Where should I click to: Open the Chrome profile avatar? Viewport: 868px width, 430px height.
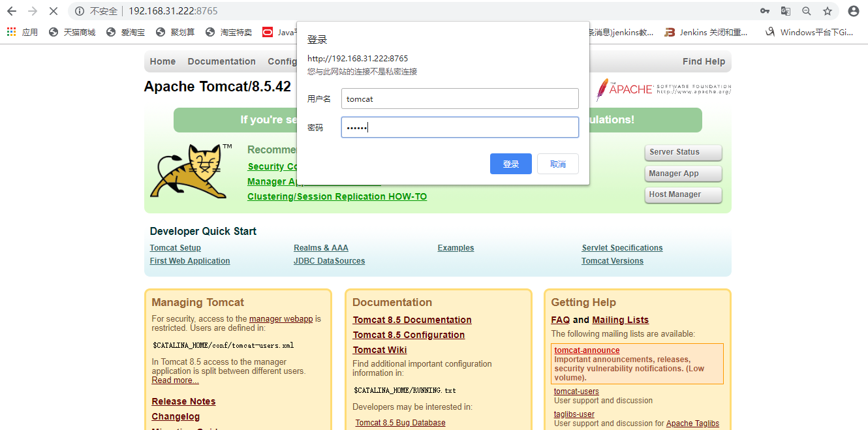pyautogui.click(x=854, y=11)
